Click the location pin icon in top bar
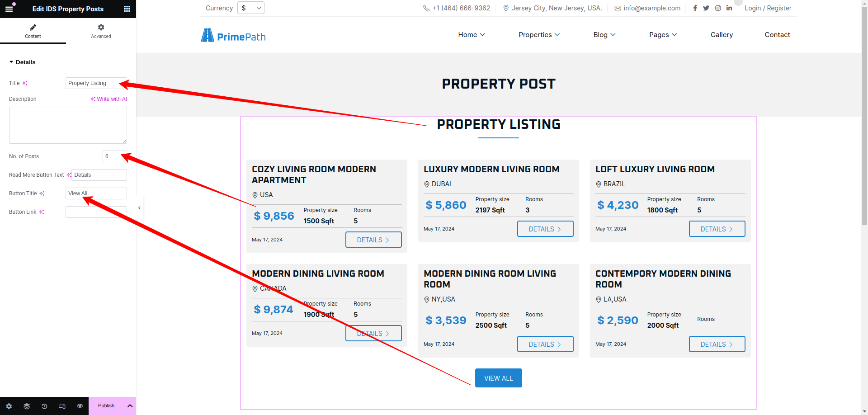This screenshot has height=415, width=868. (506, 8)
